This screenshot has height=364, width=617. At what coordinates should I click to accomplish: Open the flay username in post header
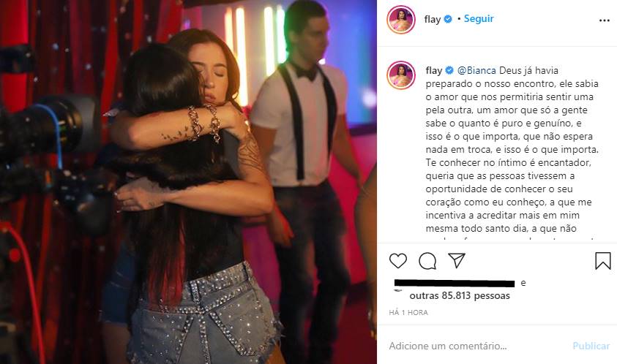tap(433, 19)
